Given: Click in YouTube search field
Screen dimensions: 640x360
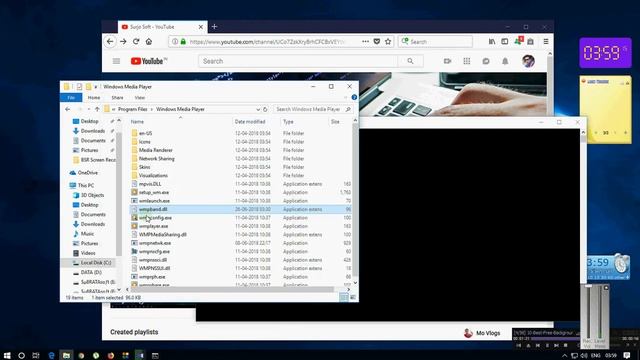Looking at the screenshot, I should [x=298, y=61].
